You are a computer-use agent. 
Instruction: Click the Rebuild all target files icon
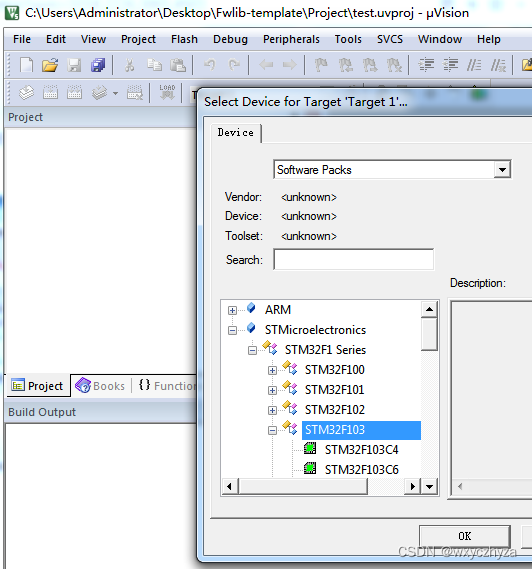pos(74,93)
